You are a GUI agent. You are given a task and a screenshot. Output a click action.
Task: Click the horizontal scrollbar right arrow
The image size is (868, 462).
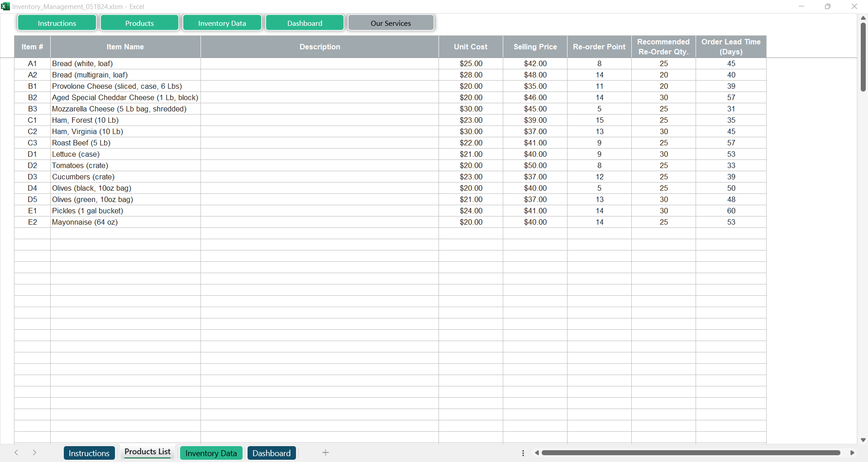click(x=852, y=452)
